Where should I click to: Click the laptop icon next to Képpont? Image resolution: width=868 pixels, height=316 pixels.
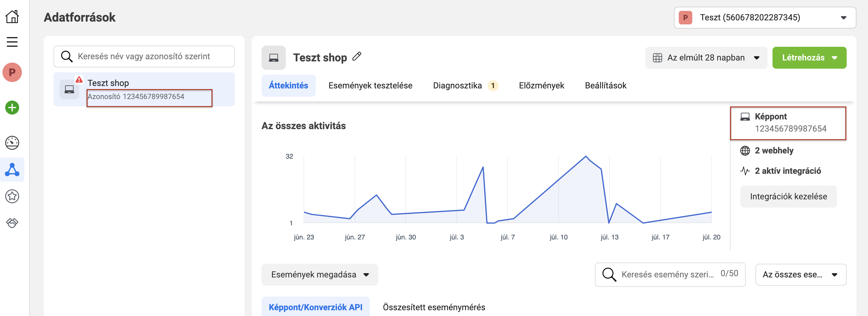[x=745, y=117]
